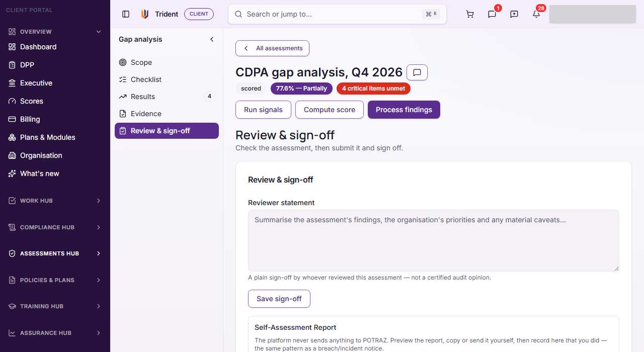
Task: Open the shopping cart icon
Action: pos(470,14)
